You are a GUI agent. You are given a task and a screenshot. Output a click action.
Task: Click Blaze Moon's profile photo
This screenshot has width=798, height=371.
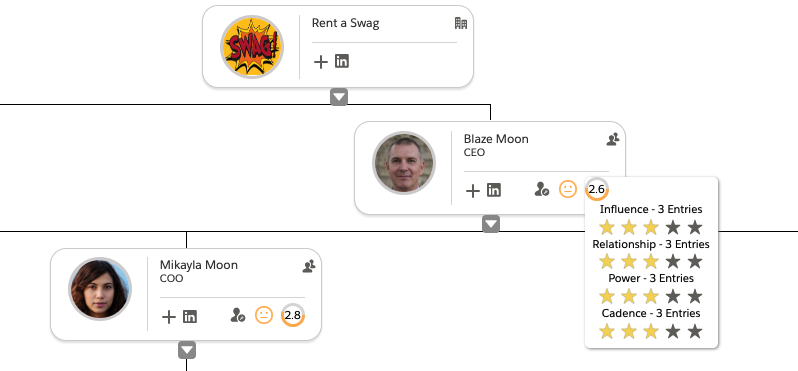404,162
